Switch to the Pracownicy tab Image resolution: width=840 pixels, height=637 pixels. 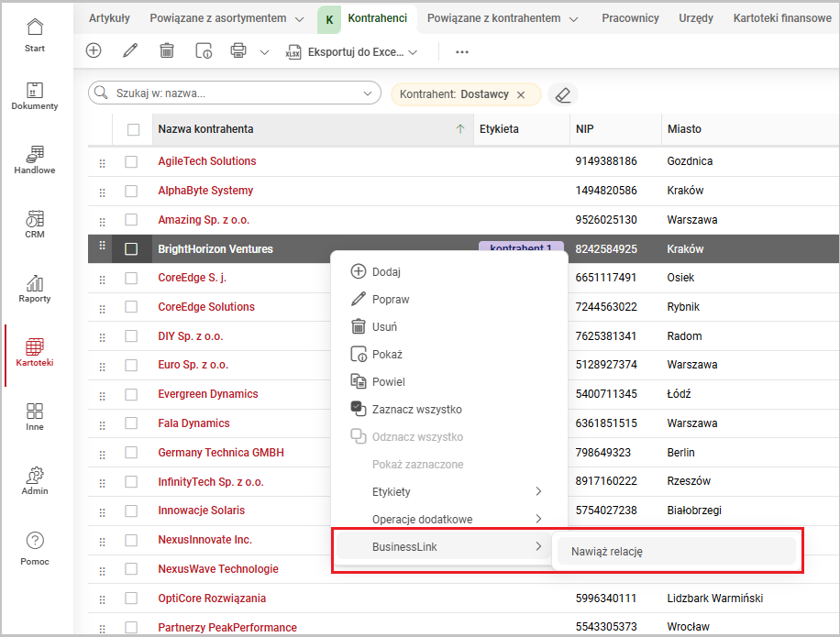coord(630,18)
